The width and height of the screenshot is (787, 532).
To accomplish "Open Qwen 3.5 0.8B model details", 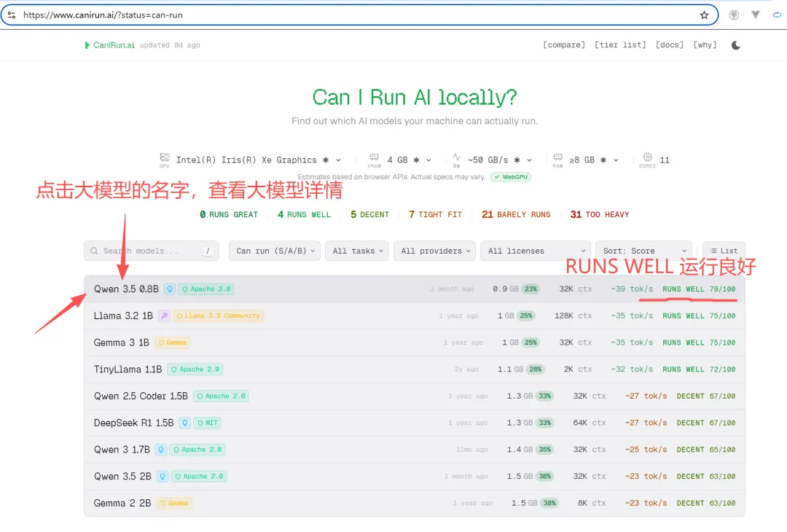I will point(126,289).
